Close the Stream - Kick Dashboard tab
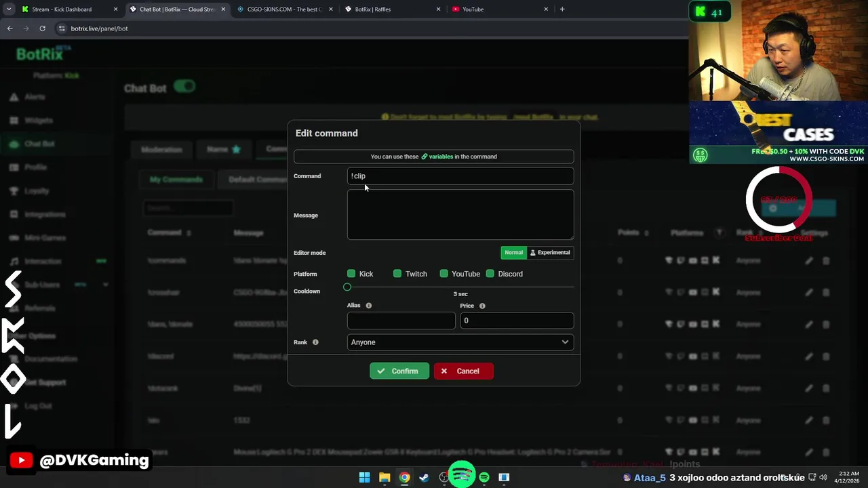Image resolution: width=868 pixels, height=488 pixels. 115,9
